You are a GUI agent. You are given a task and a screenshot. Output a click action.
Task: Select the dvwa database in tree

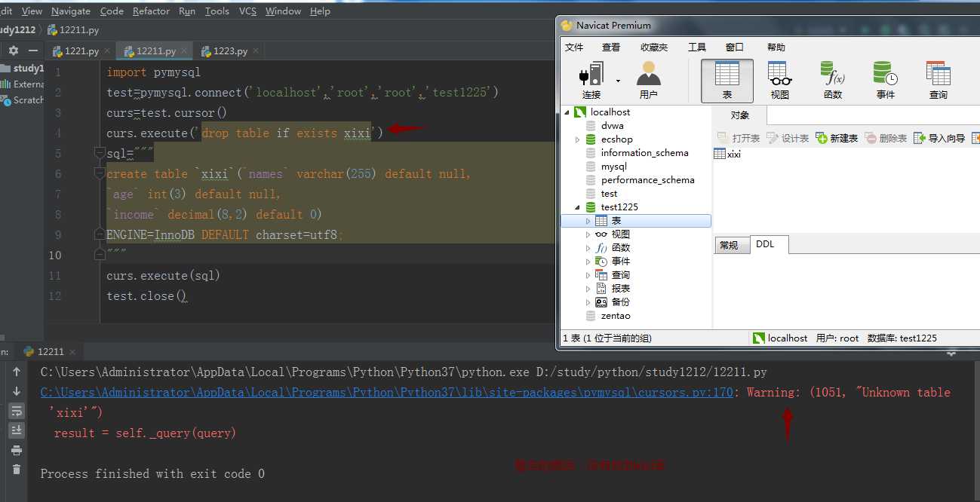tap(612, 126)
